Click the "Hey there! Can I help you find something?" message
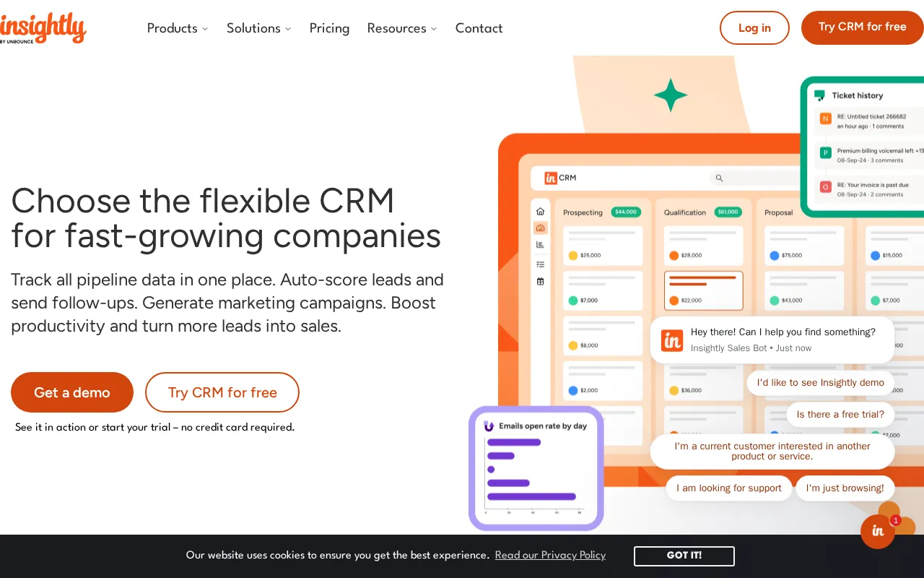The width and height of the screenshot is (924, 578). tap(783, 332)
